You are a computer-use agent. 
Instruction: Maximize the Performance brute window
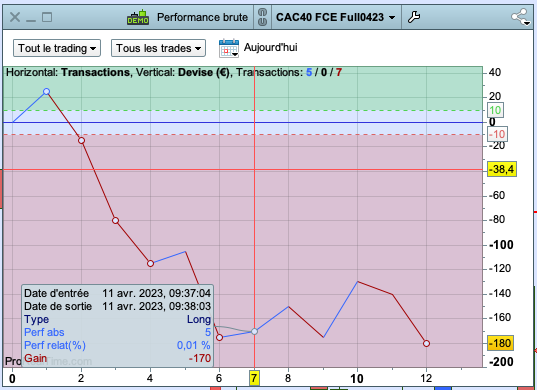pyautogui.click(x=47, y=17)
